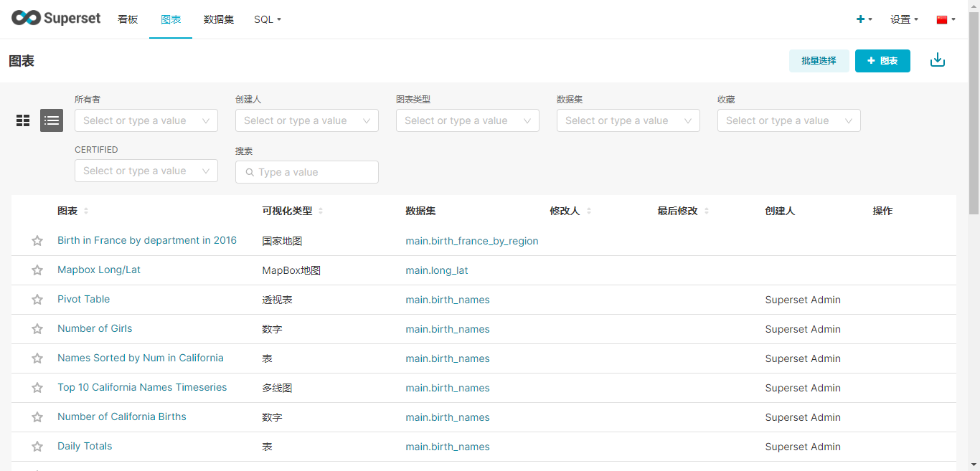Click the import charts download icon
Screen dimensions: 980x471
click(x=937, y=60)
